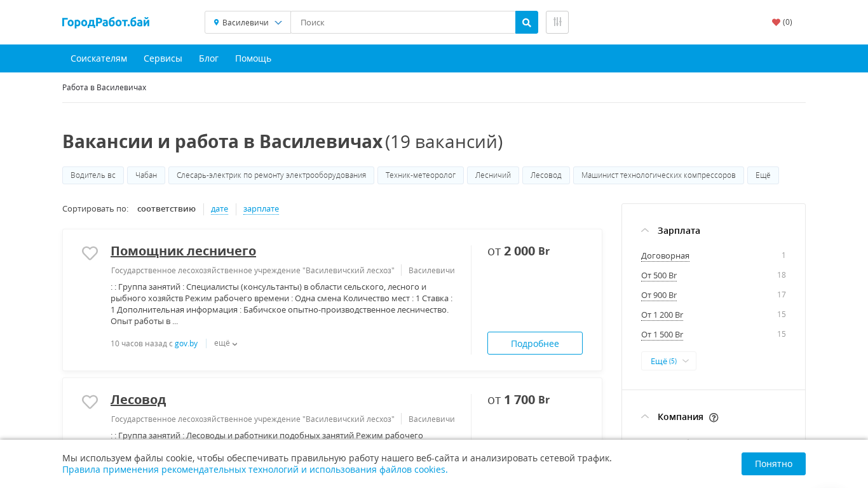This screenshot has width=868, height=488.
Task: Expand the ещё sources under first vacancy
Action: (x=226, y=343)
